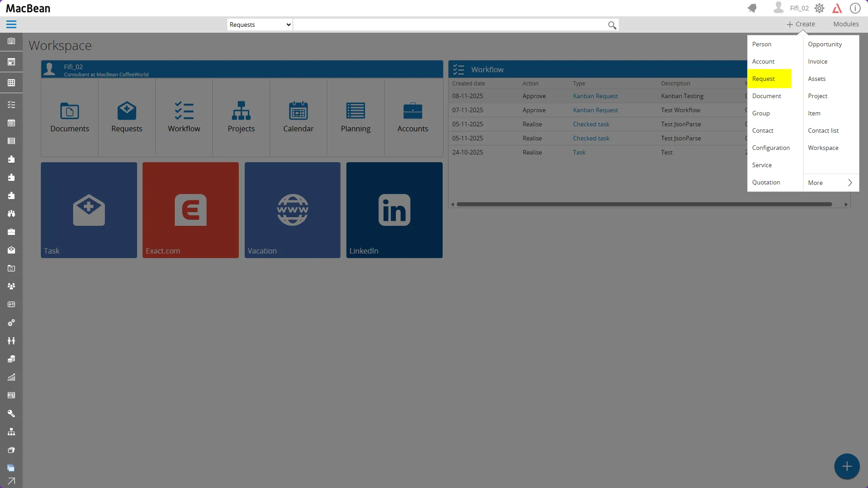868x488 pixels.
Task: Click the info icon in header
Action: click(855, 8)
